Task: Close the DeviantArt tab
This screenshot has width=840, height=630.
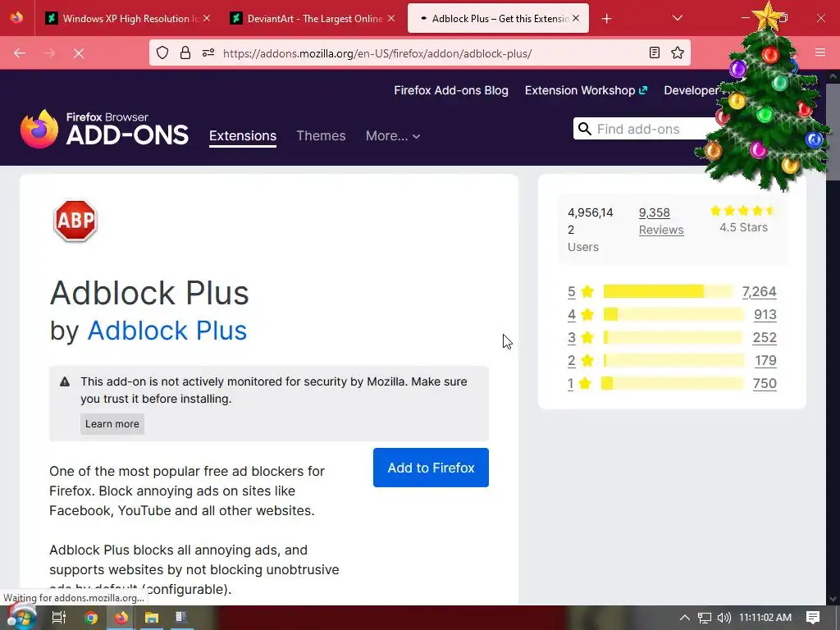Action: pyautogui.click(x=391, y=18)
